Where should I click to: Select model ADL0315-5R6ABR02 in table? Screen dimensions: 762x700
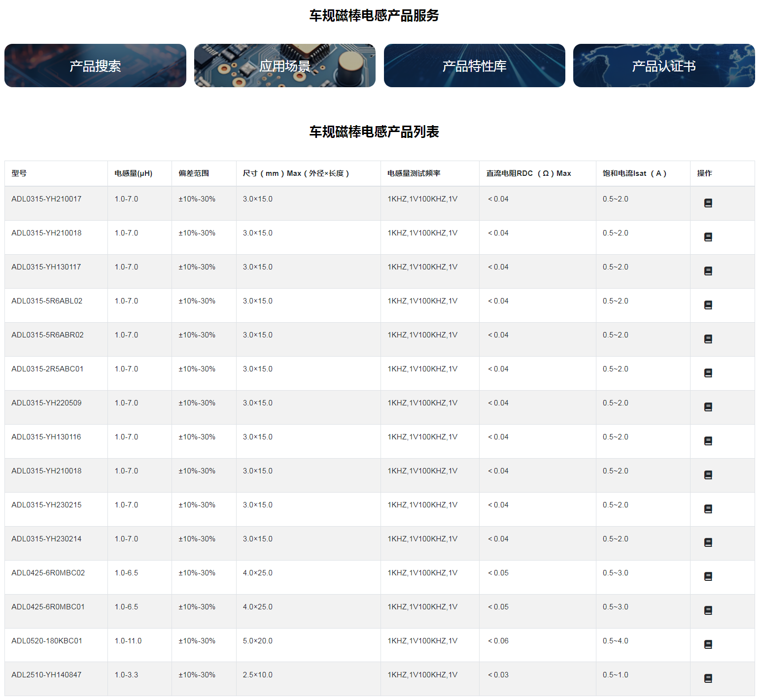coord(47,335)
